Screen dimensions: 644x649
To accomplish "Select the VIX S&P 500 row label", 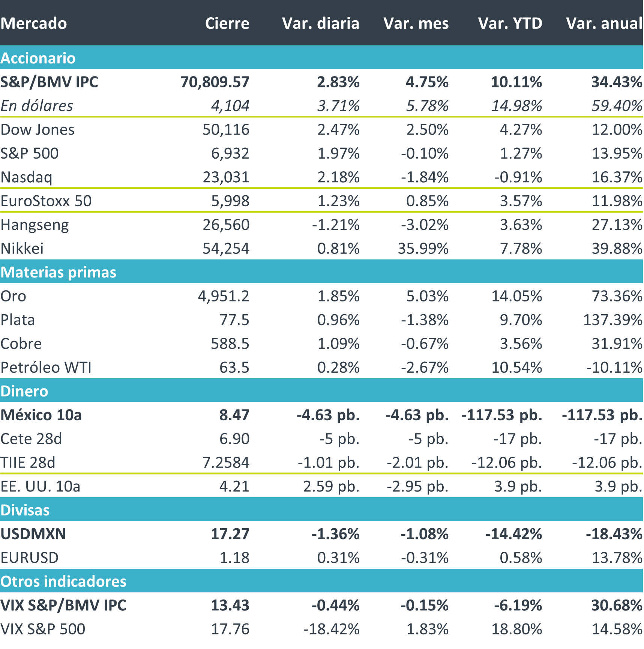I will 43,629.
